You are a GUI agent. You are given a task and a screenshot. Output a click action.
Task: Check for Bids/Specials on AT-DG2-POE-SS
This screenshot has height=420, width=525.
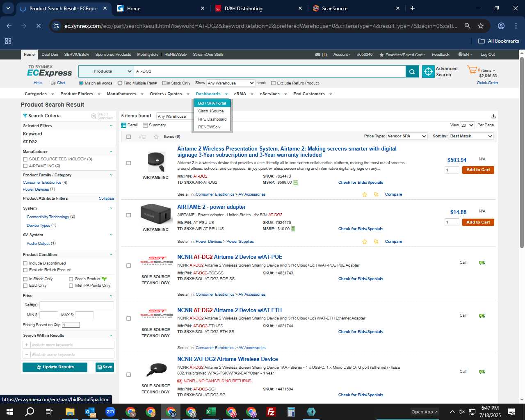click(361, 279)
